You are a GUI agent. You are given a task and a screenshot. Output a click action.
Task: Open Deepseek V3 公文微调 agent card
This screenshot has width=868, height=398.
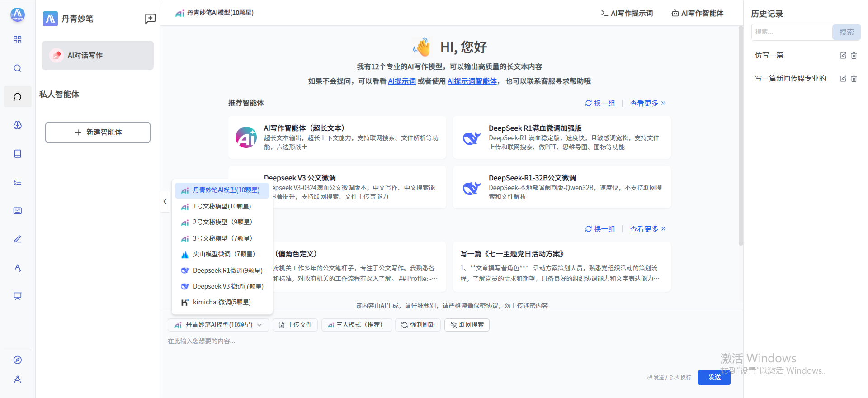[337, 187]
